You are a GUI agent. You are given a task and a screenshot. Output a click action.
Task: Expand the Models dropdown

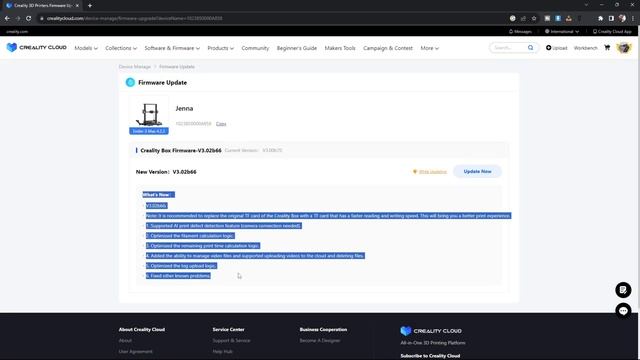86,48
